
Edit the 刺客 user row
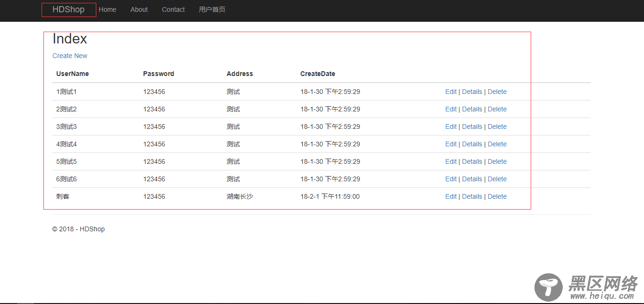(451, 196)
